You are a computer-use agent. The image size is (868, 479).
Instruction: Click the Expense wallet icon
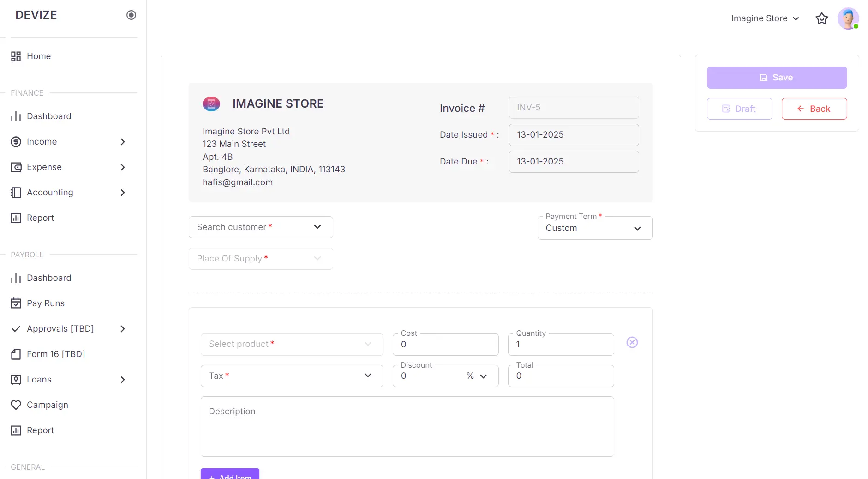16,167
